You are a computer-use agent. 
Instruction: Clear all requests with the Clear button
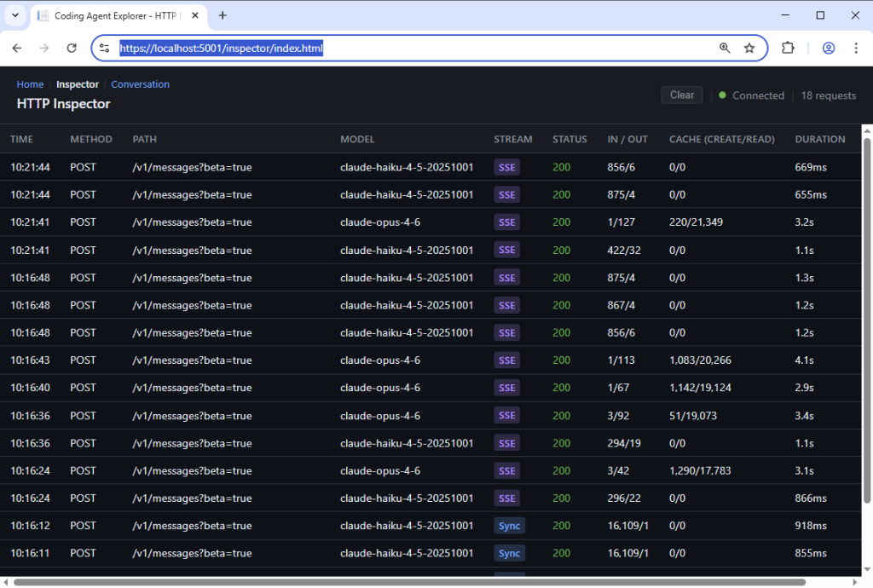click(x=681, y=95)
